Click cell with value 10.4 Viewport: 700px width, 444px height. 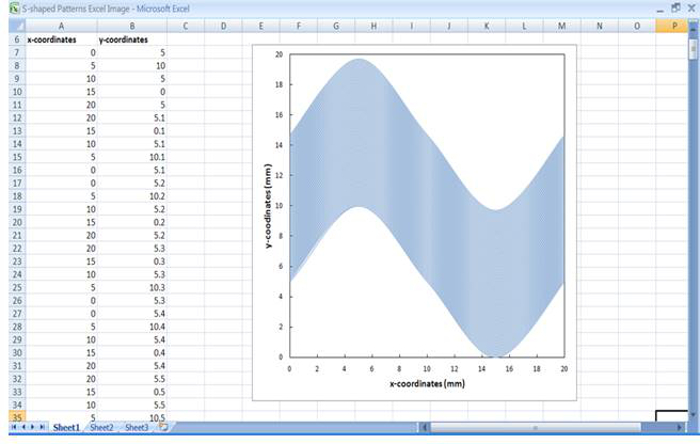(x=132, y=327)
